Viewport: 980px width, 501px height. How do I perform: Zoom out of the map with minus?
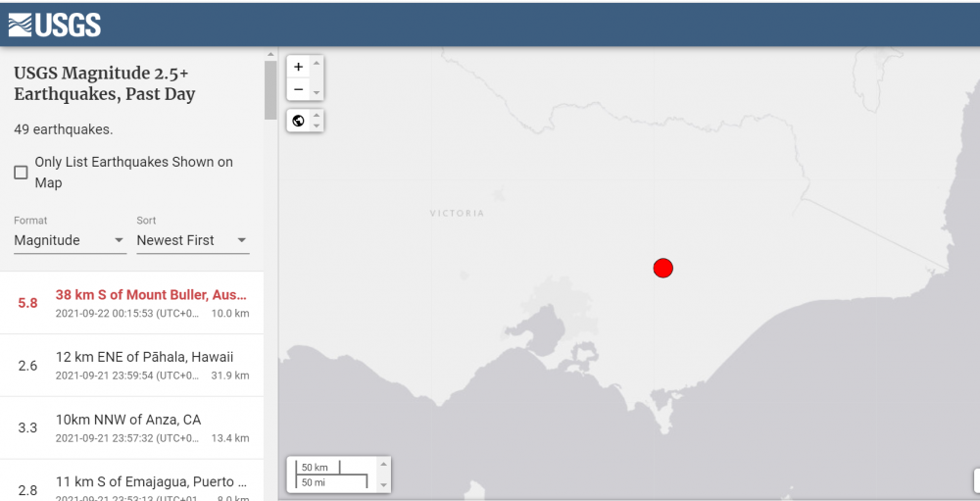(298, 89)
